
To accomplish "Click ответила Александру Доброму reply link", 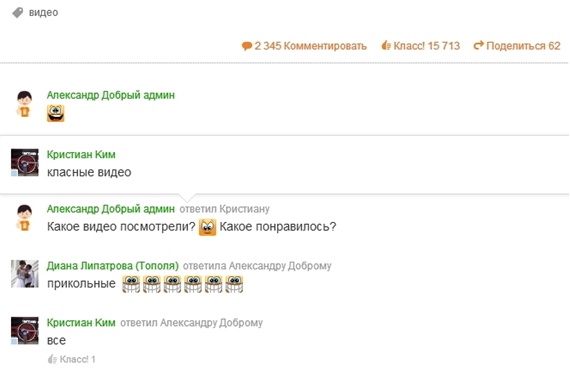I will (257, 266).
